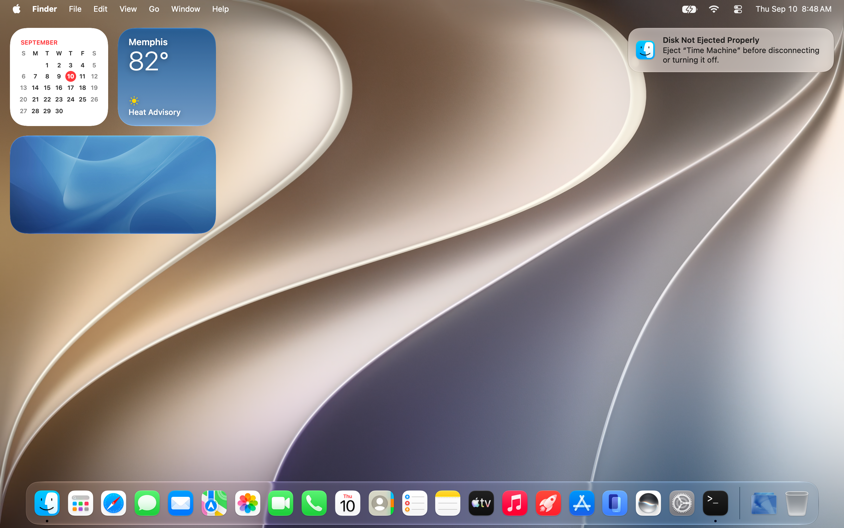The width and height of the screenshot is (844, 528).
Task: Click the dark sphere app icon in the Dock
Action: 648,503
